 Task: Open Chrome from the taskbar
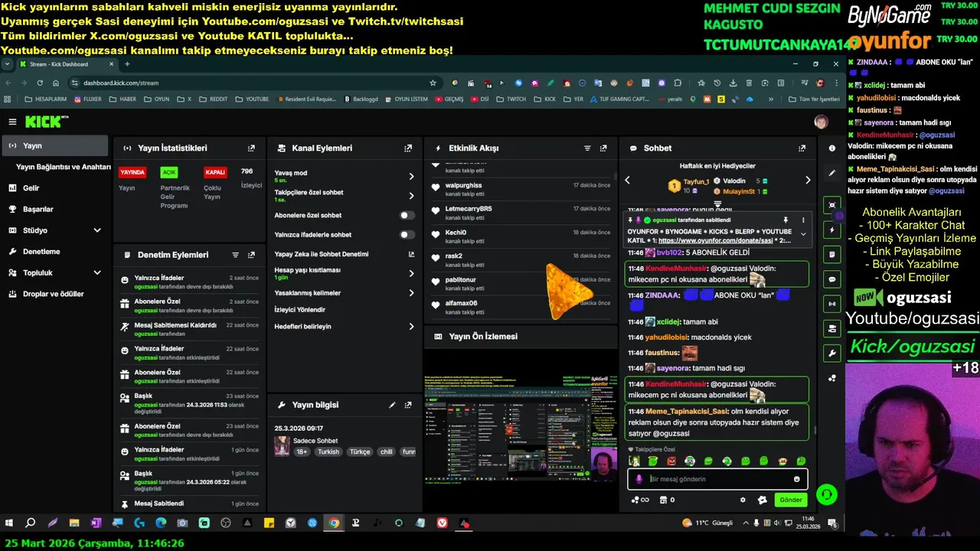click(x=334, y=523)
